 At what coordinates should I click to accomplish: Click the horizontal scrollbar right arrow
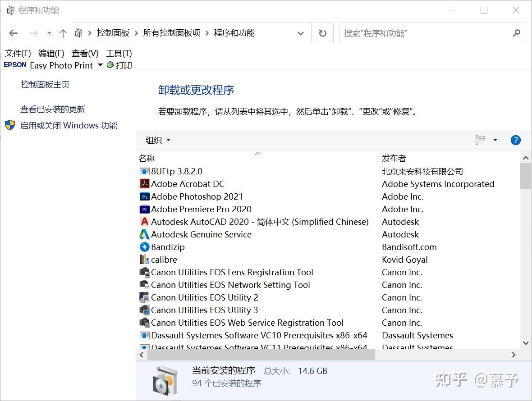coord(514,355)
